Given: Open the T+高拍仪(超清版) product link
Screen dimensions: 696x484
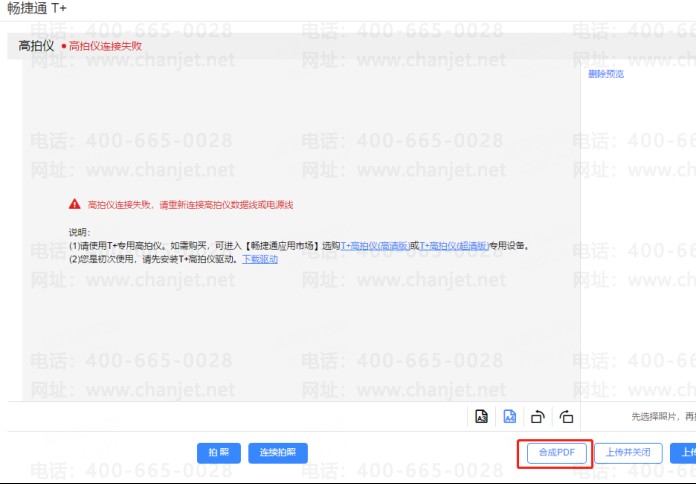Looking at the screenshot, I should 454,246.
